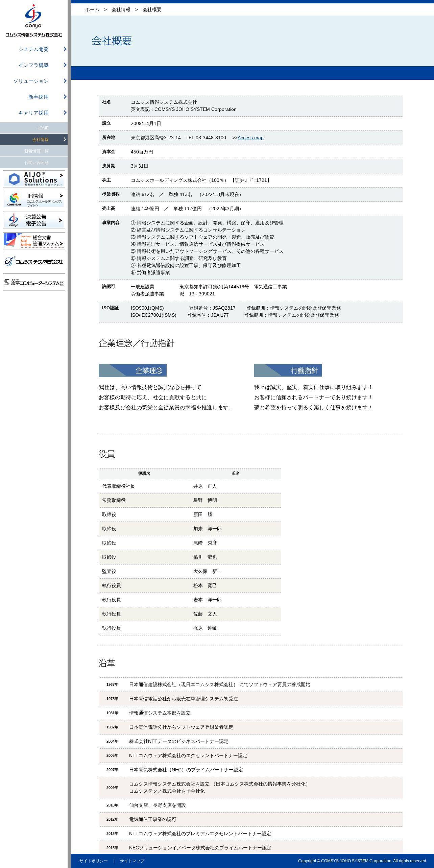434x868 pixels.
Task: Click the copyright notice in footer
Action: [362, 861]
